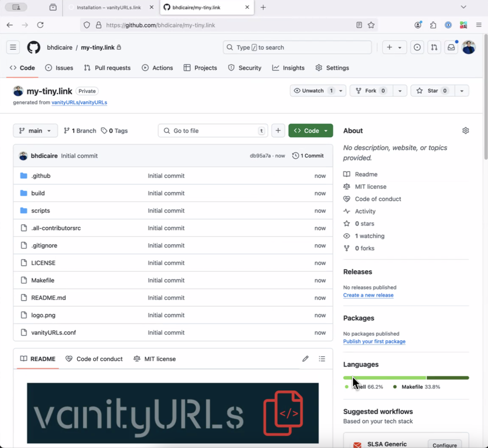Click the browser reload button
The width and height of the screenshot is (488, 448).
coord(40,25)
